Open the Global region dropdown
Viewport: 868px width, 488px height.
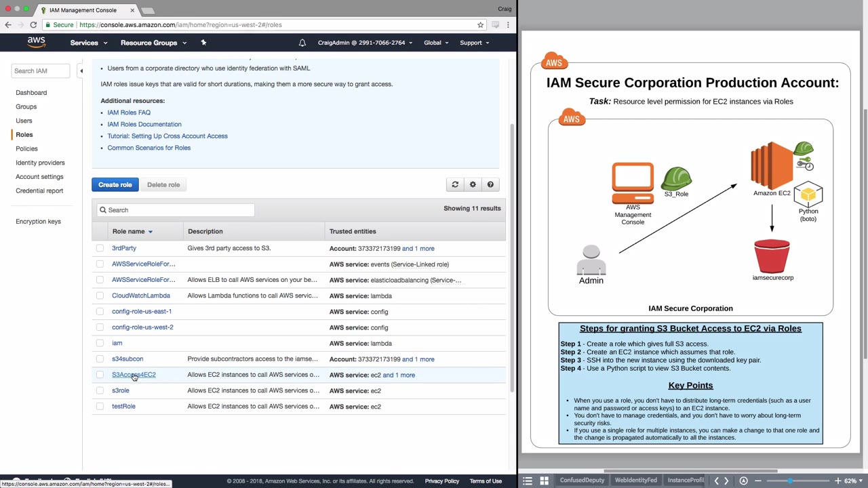436,43
